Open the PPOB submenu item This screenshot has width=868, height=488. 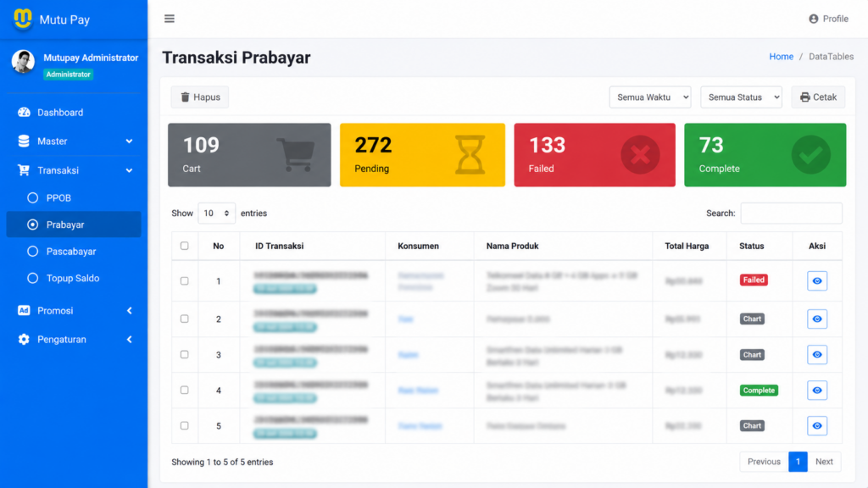pos(74,197)
